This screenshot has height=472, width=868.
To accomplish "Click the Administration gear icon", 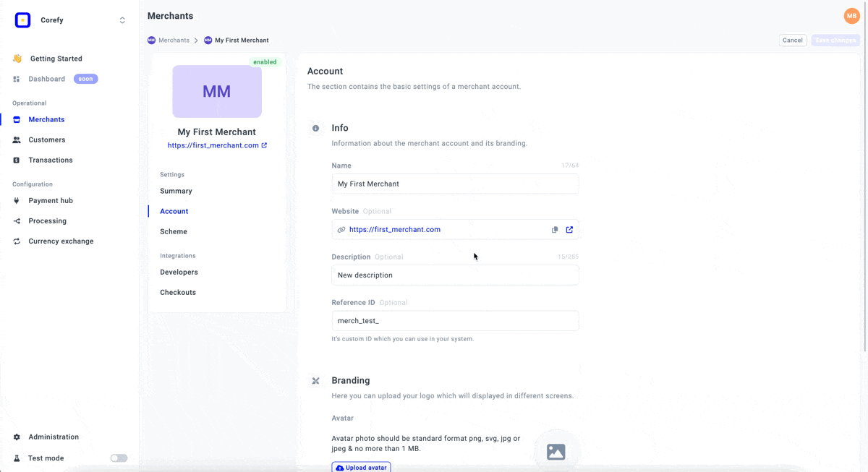I will (17, 437).
